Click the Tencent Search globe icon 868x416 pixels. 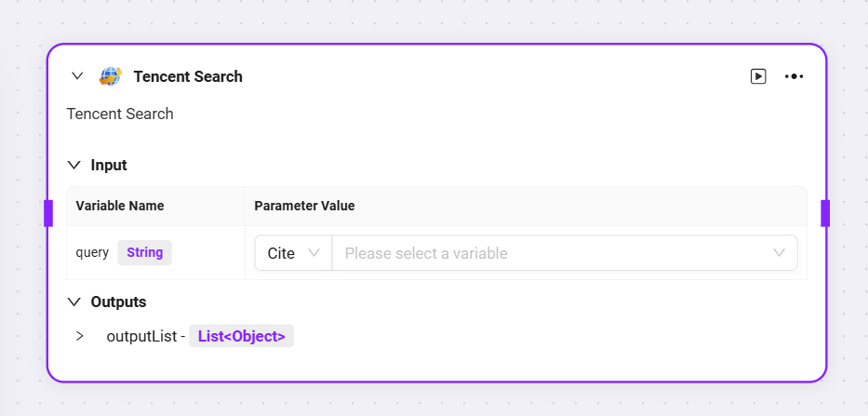pyautogui.click(x=110, y=76)
